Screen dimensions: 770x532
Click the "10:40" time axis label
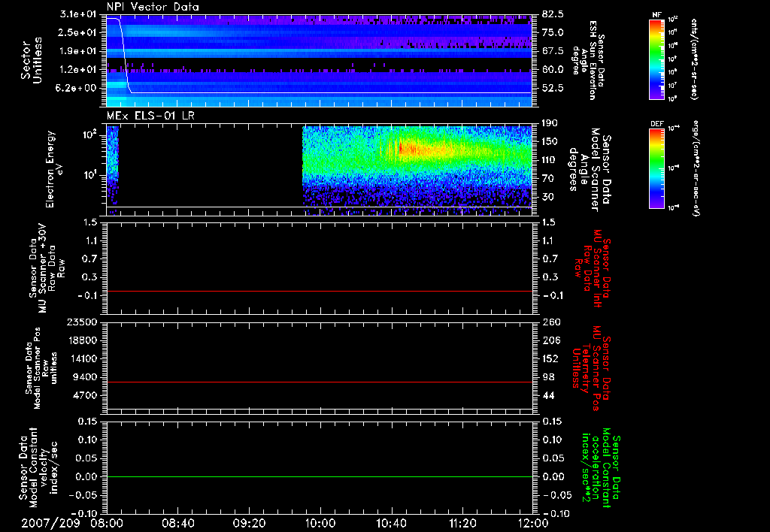[x=391, y=523]
